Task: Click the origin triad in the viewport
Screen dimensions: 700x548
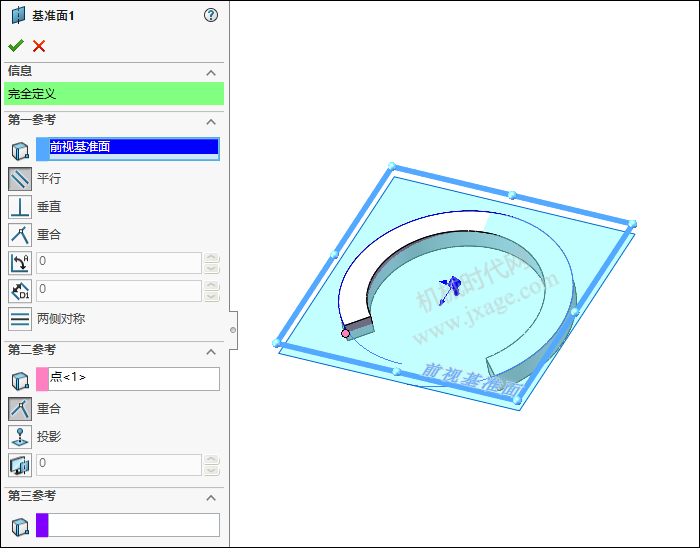Action: click(450, 289)
